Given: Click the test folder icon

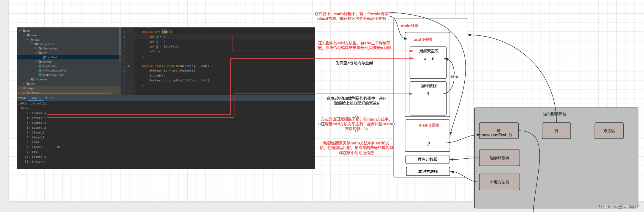Looking at the screenshot, I should click(28, 84).
